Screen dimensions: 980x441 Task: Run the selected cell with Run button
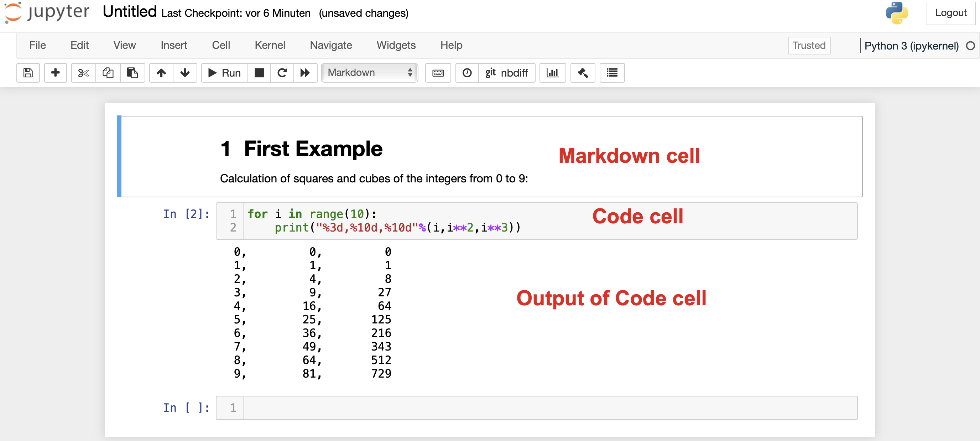224,73
